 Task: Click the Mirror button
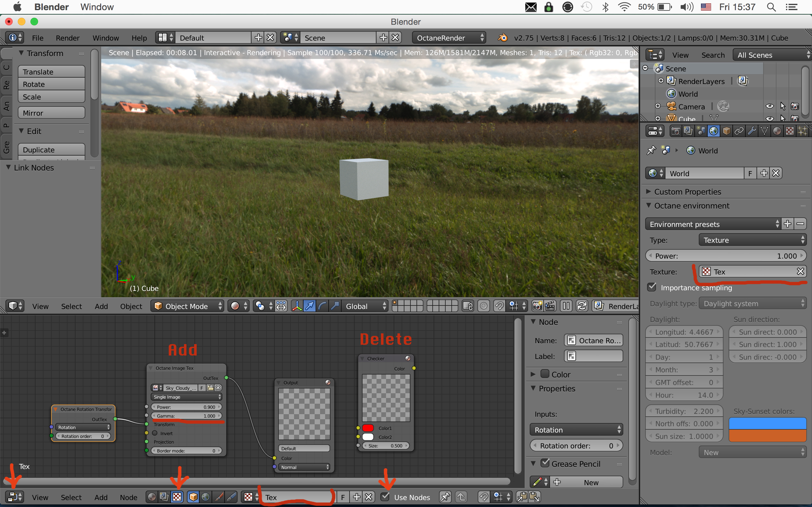coord(51,113)
